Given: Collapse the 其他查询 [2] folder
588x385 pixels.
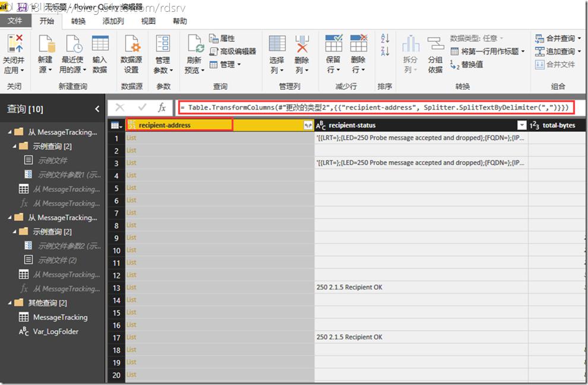Looking at the screenshot, I should click(10, 303).
